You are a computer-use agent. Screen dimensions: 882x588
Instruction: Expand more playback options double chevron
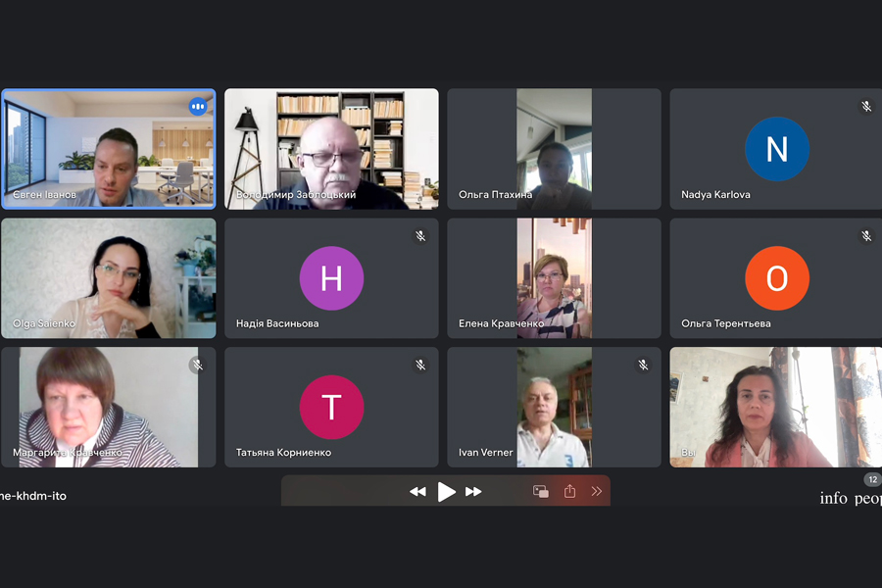596,491
